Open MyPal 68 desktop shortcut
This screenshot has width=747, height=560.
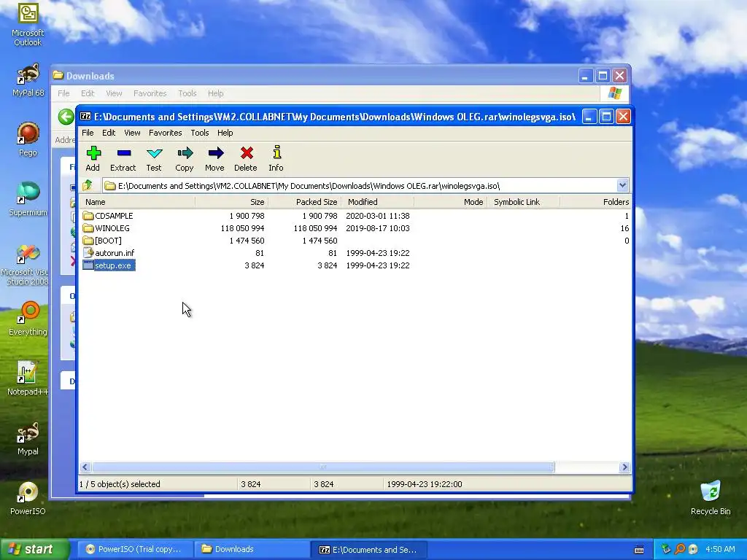[28, 80]
